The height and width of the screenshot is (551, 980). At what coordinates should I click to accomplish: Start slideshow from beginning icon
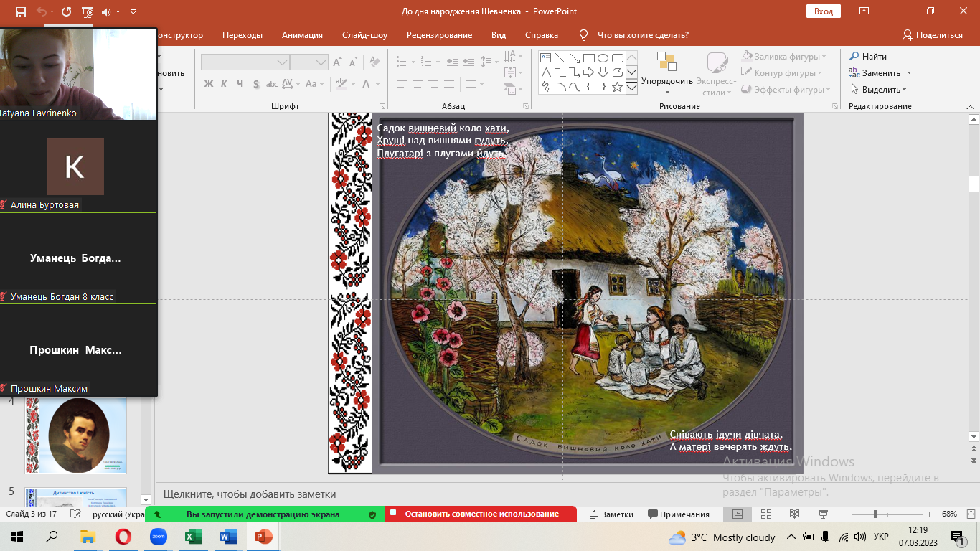point(88,12)
